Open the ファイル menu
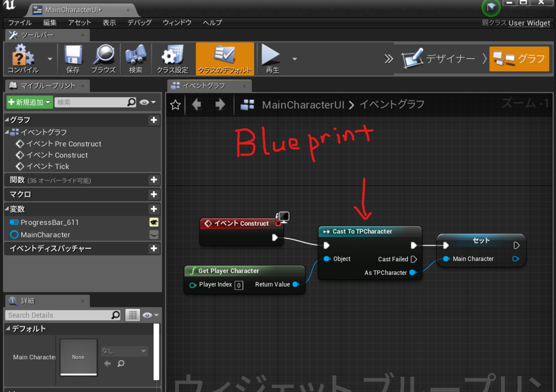This screenshot has height=392, width=556. pyautogui.click(x=20, y=23)
